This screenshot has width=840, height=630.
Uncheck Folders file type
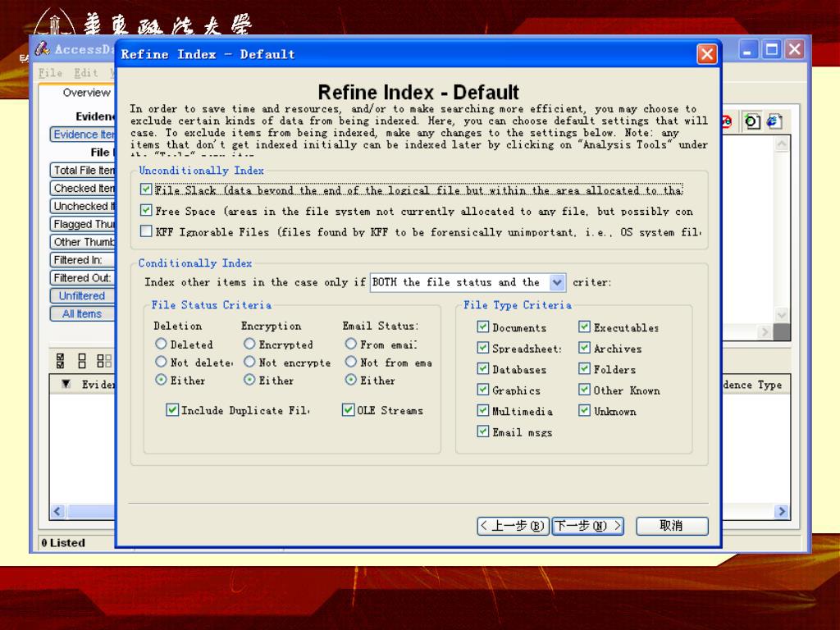(584, 368)
